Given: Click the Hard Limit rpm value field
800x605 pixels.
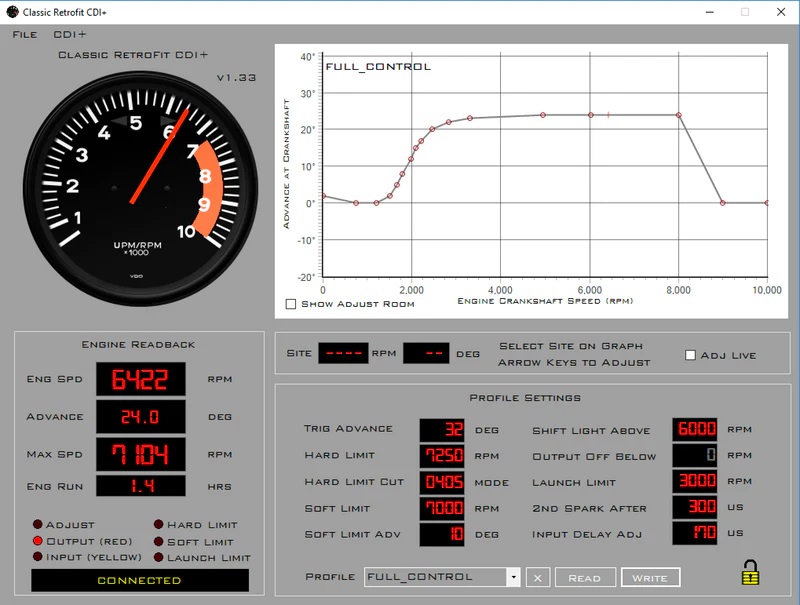Looking at the screenshot, I should click(441, 456).
